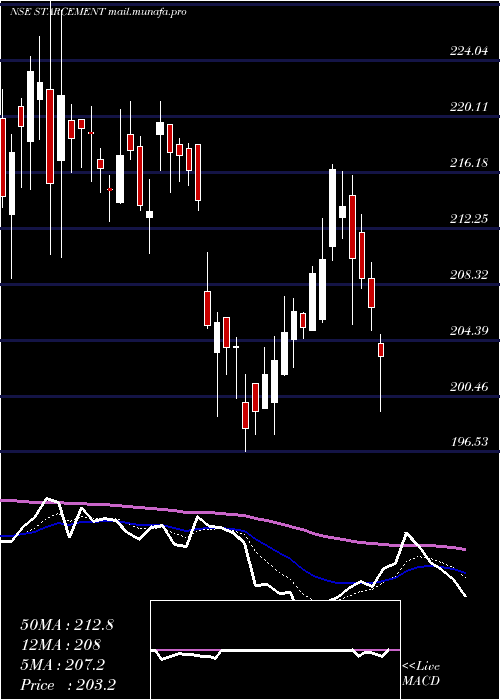This screenshot has height=700, width=500.
Task: Click the 212.25 price axis label
Action: [x=469, y=219]
